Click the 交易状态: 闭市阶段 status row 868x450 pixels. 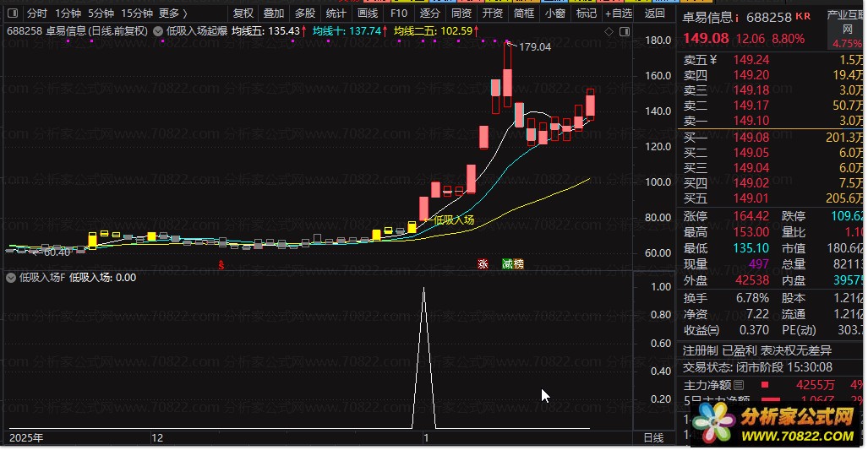click(757, 367)
